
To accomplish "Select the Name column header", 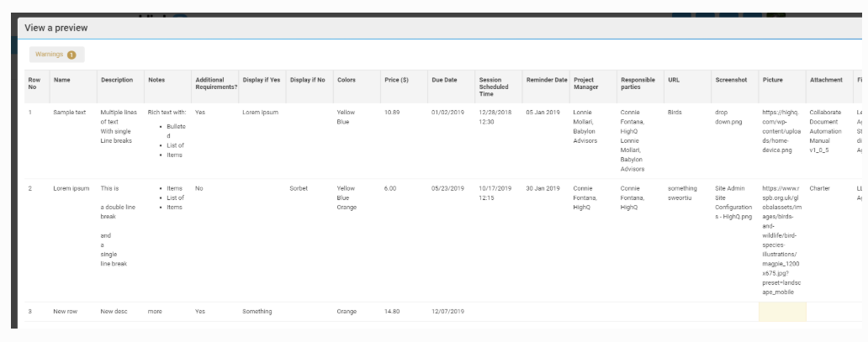I will (x=61, y=81).
